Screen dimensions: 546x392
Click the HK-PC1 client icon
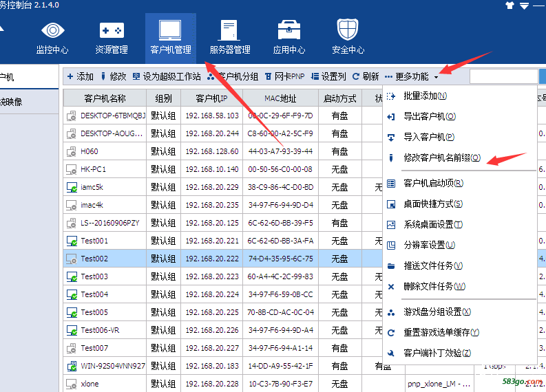click(72, 169)
